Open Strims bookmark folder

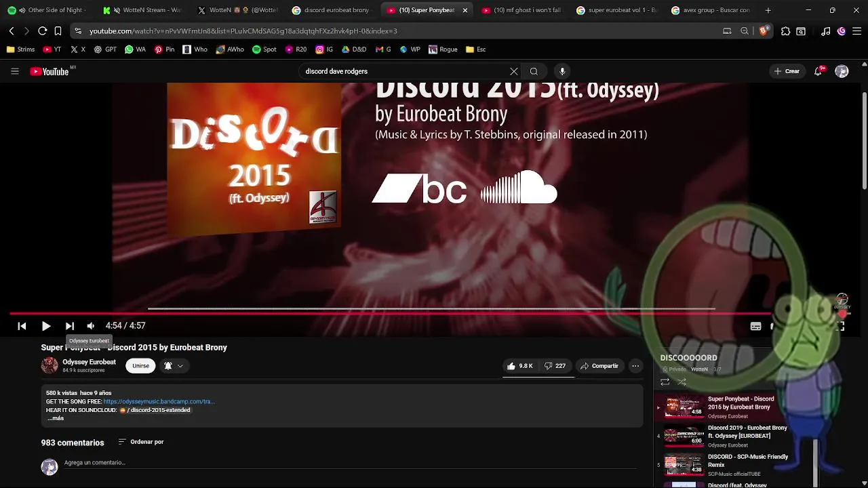[x=20, y=49]
